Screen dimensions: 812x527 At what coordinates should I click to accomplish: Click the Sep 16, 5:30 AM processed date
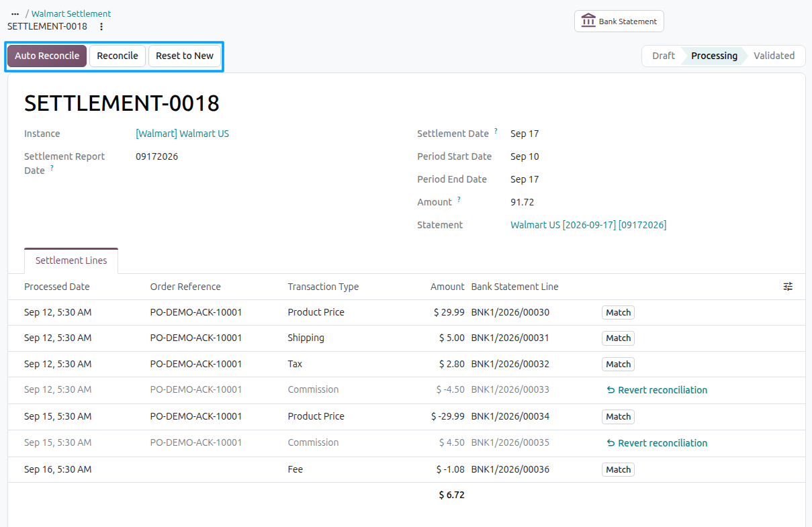pyautogui.click(x=58, y=469)
